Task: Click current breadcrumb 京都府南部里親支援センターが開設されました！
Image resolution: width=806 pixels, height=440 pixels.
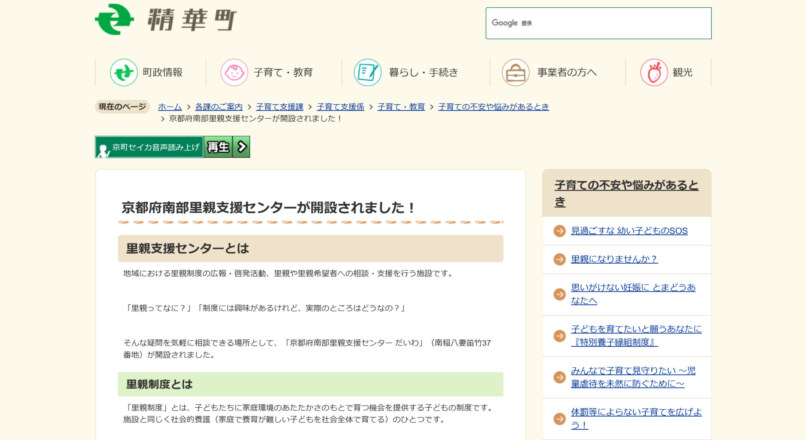Action: [x=256, y=119]
